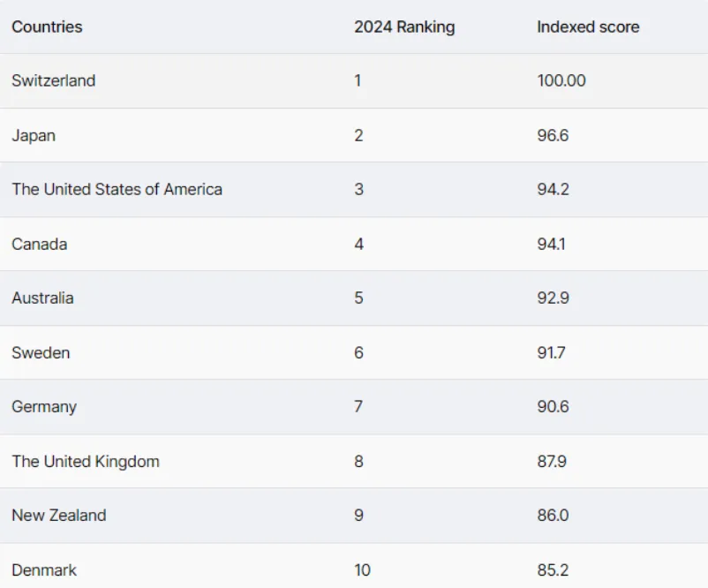Click Canada's score value 94.1
This screenshot has width=708, height=588.
click(551, 245)
